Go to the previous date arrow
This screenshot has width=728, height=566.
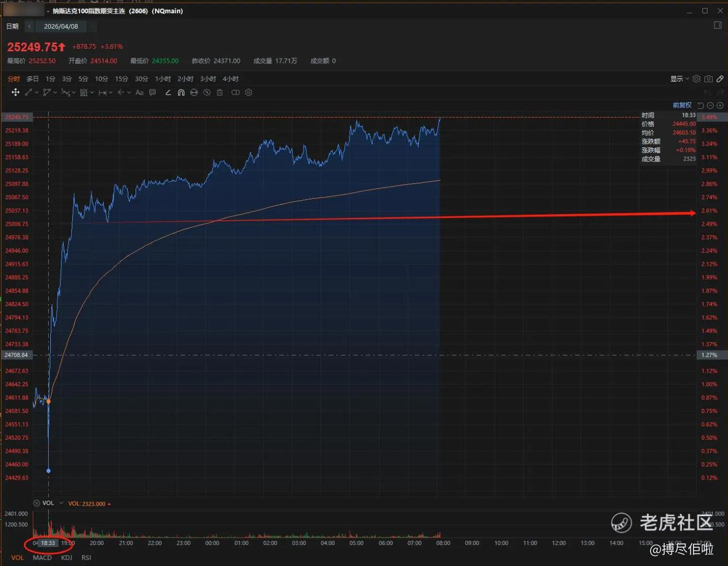click(x=29, y=26)
